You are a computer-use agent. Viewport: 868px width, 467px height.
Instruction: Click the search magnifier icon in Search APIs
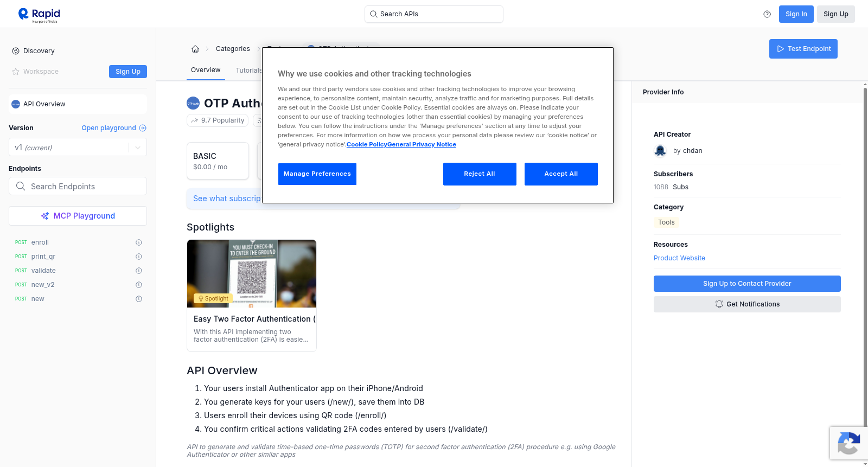[374, 14]
